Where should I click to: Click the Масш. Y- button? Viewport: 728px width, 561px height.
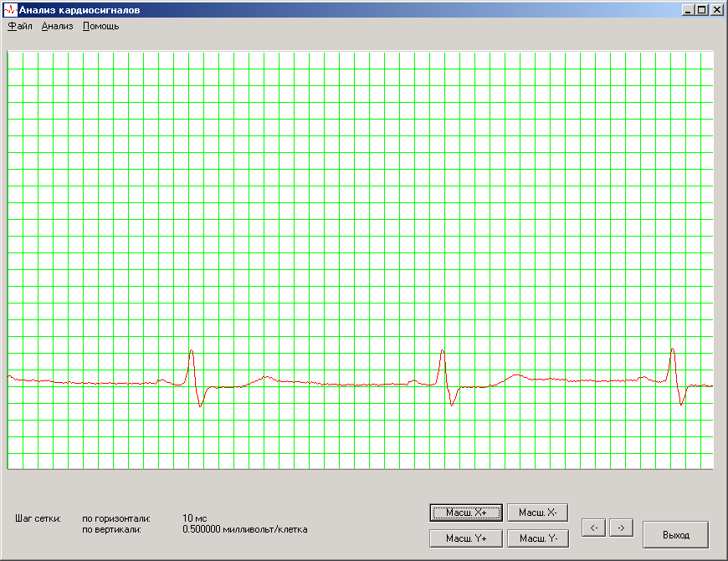538,538
